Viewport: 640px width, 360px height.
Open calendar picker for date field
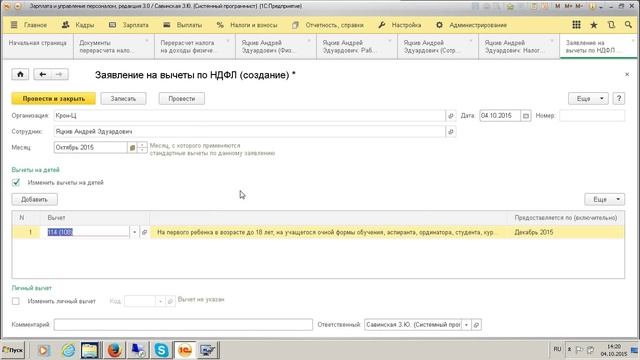click(526, 116)
